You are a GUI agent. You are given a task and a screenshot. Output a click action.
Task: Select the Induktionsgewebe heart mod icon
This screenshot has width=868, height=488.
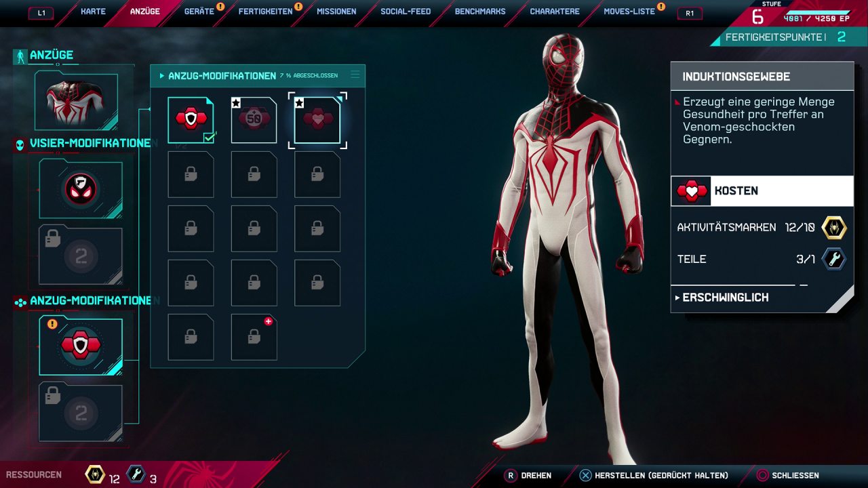coord(317,120)
